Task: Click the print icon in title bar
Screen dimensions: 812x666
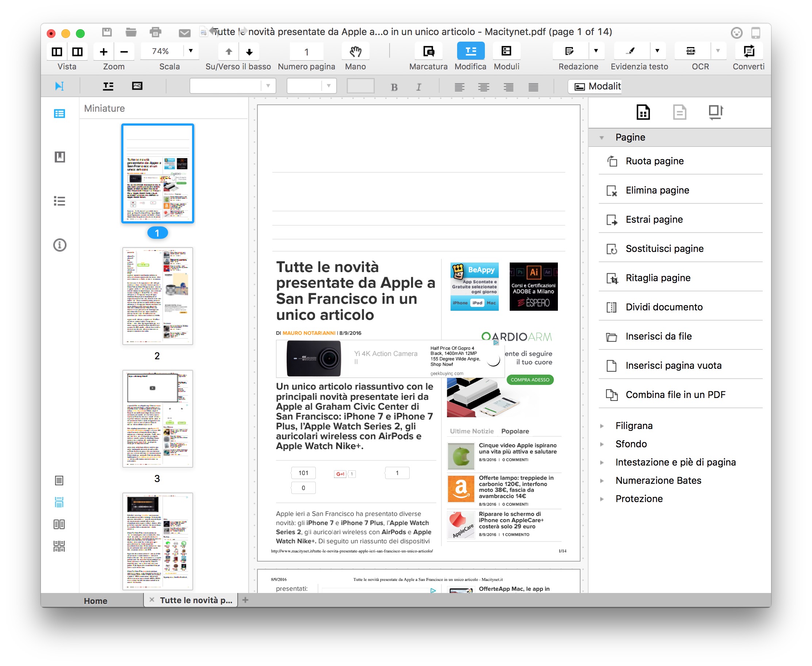Action: click(x=155, y=32)
